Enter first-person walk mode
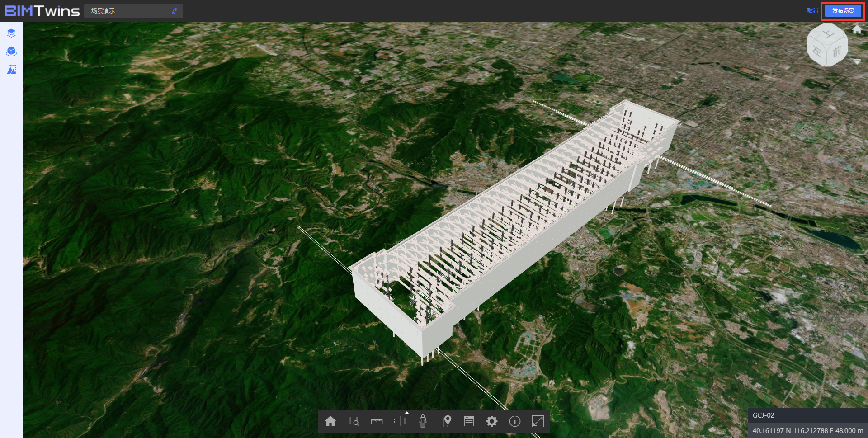This screenshot has width=868, height=438. point(423,421)
